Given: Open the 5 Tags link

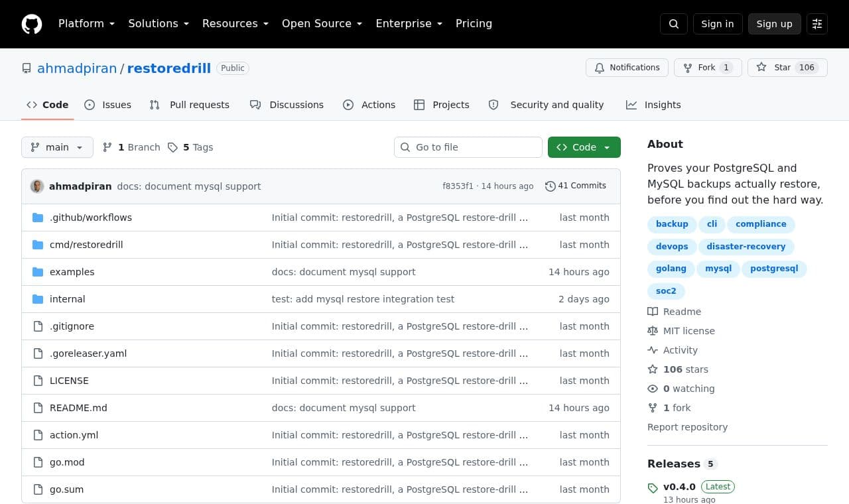Looking at the screenshot, I should point(190,147).
